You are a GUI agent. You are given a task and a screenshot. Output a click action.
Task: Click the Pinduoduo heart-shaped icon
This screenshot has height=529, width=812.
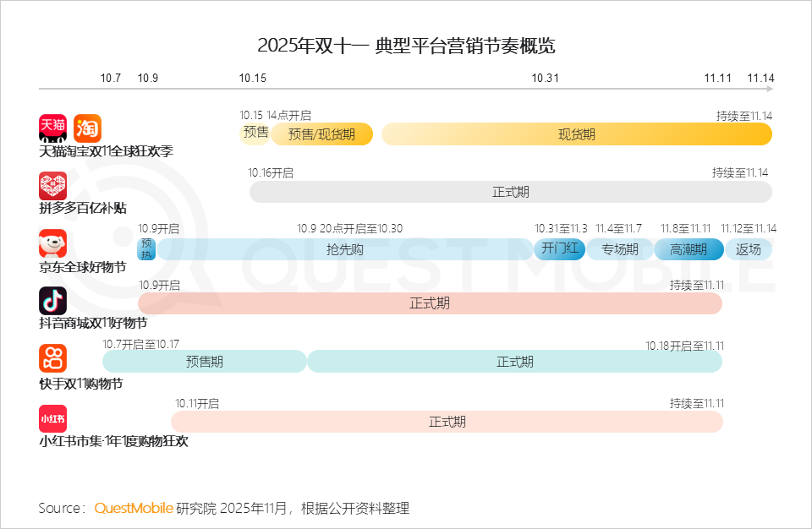click(x=52, y=185)
